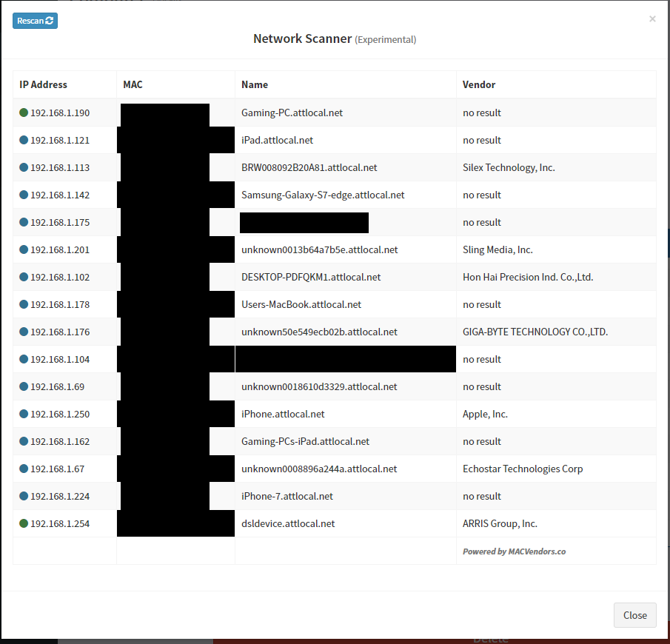Select IP address 192.168.1.190
This screenshot has height=644, width=670.
(x=60, y=113)
